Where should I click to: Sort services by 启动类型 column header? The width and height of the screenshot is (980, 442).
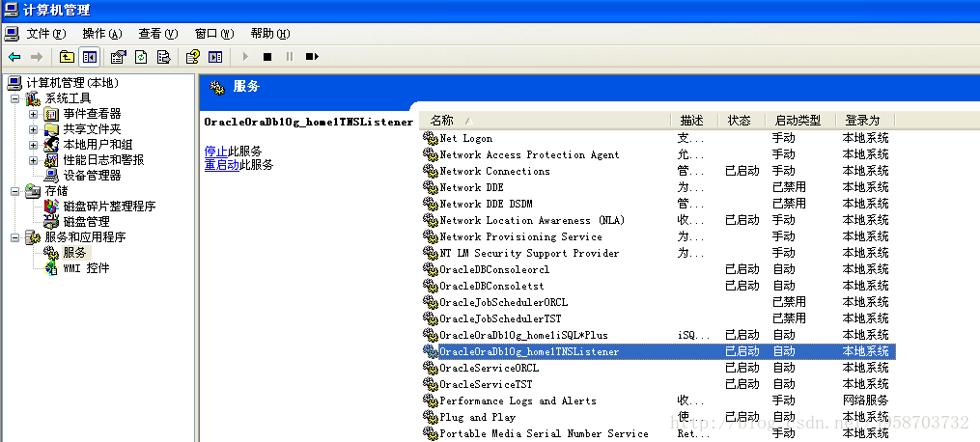click(x=800, y=121)
